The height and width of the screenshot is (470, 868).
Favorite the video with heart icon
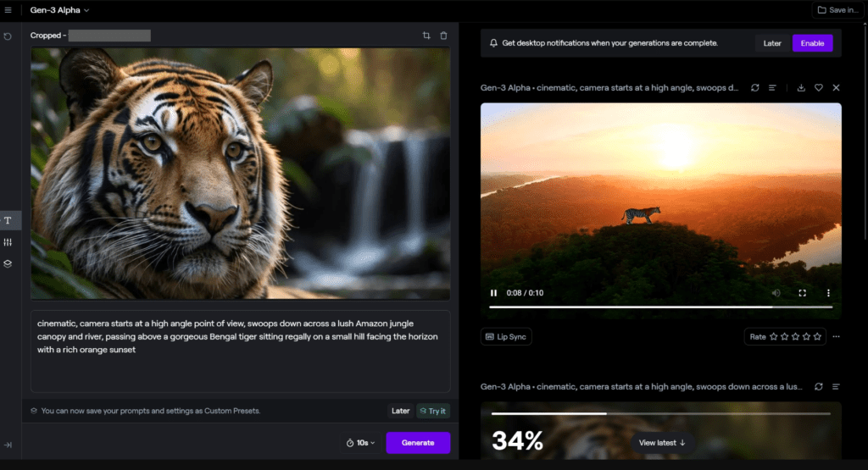coord(819,88)
